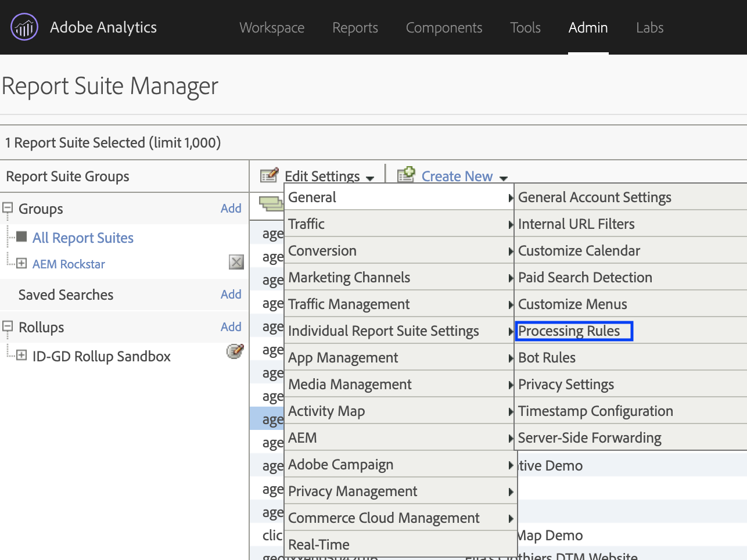The width and height of the screenshot is (747, 560).
Task: Select Media Management menu item
Action: (400, 384)
